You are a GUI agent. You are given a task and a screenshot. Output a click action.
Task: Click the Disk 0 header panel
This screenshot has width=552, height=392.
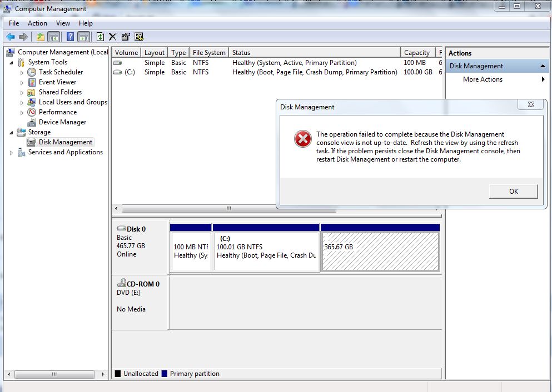pos(140,248)
